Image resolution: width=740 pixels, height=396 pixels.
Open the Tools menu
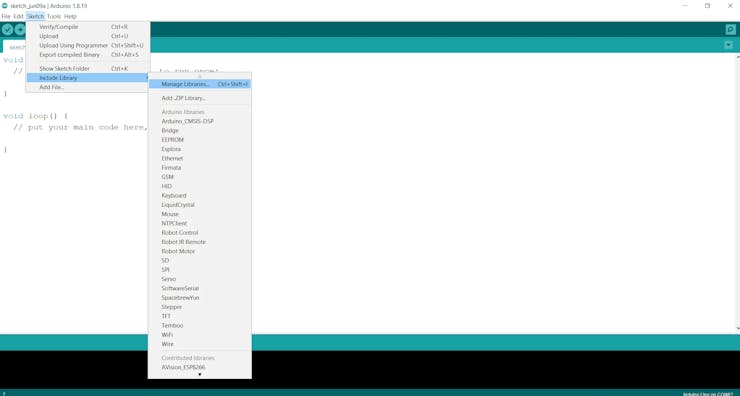tap(54, 16)
